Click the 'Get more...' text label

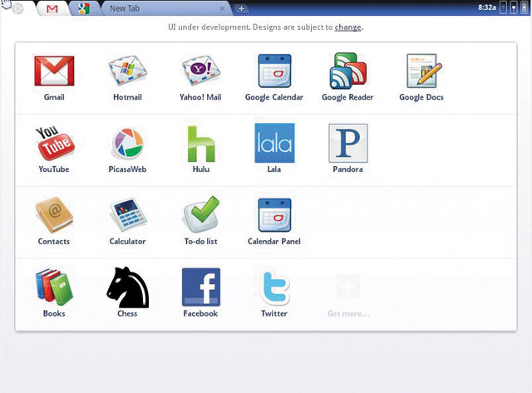click(x=348, y=314)
